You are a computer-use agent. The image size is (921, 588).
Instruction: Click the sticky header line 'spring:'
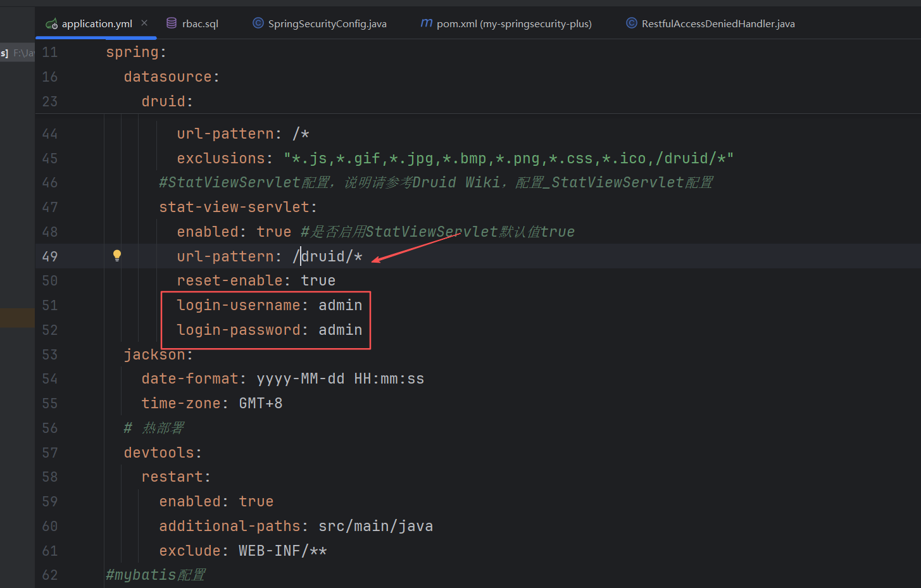pos(136,52)
